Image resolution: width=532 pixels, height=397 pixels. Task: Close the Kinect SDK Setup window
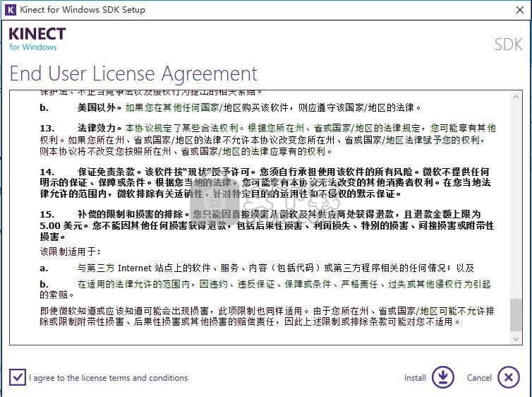[520, 10]
